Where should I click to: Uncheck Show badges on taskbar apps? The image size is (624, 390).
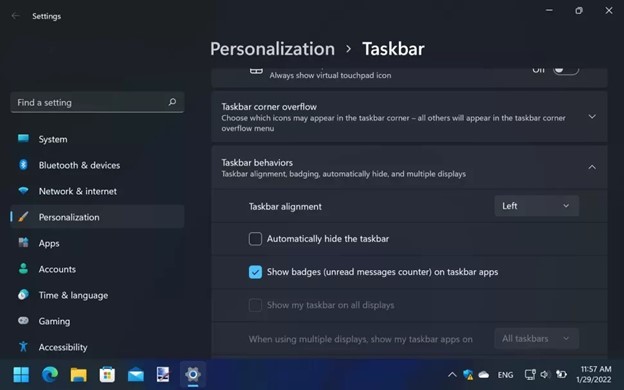click(x=255, y=272)
